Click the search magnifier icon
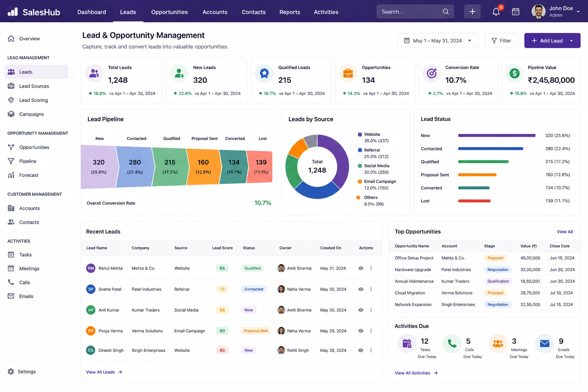Viewport: 588px width, 392px height. (x=446, y=12)
